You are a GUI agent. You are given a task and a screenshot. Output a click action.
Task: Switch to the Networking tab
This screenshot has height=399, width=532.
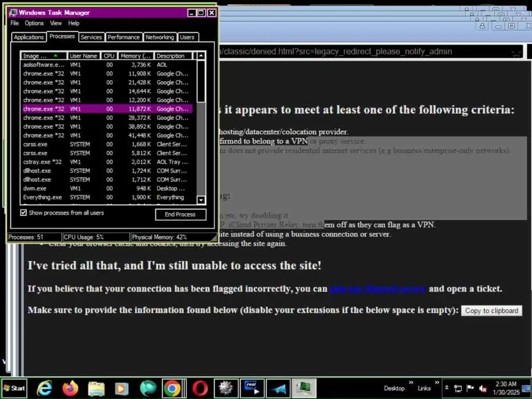[159, 37]
